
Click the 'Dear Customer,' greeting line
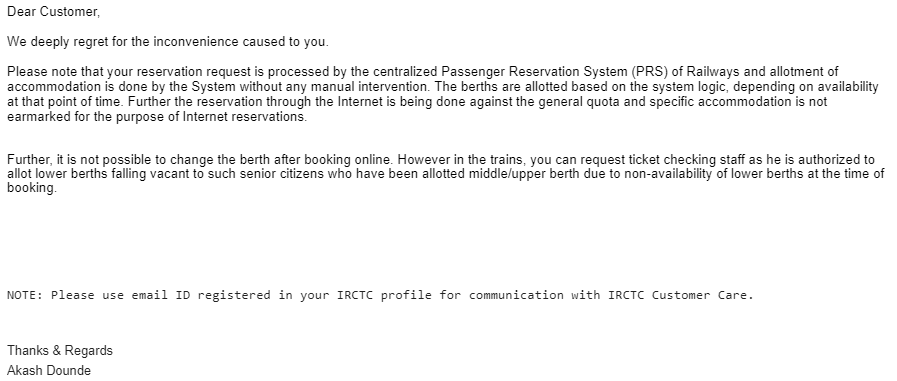(x=53, y=12)
